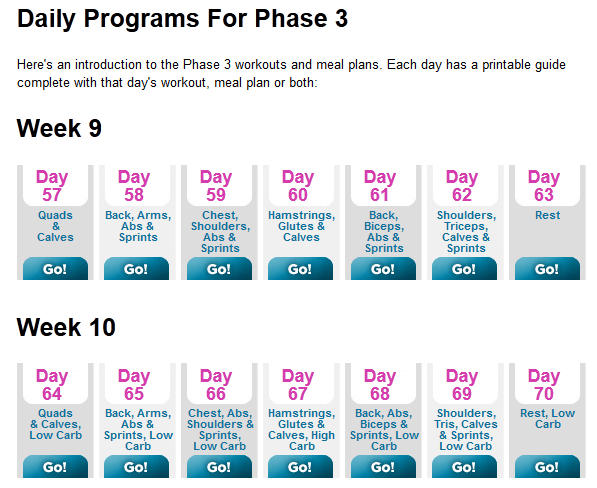Click the Rest, Low Carb link
This screenshot has width=597, height=488.
tap(548, 418)
